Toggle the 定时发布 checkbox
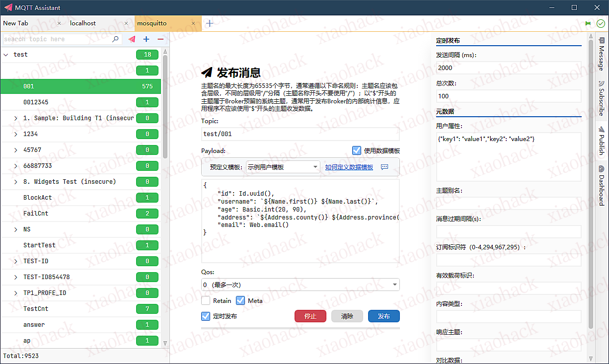The width and height of the screenshot is (609, 364). click(x=206, y=316)
